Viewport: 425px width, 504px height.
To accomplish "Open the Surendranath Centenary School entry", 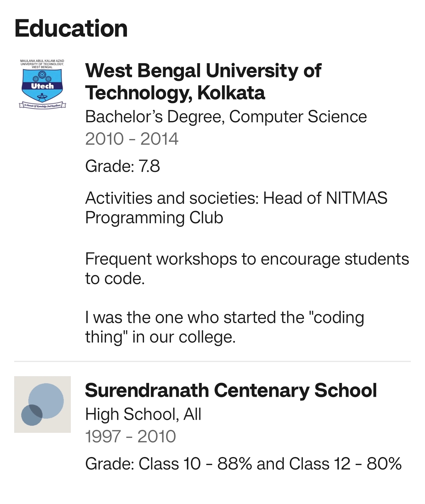I will [231, 390].
